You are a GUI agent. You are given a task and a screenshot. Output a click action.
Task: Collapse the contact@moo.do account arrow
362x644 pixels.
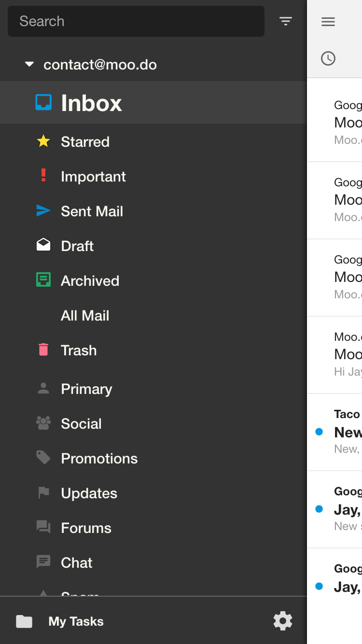tap(29, 64)
